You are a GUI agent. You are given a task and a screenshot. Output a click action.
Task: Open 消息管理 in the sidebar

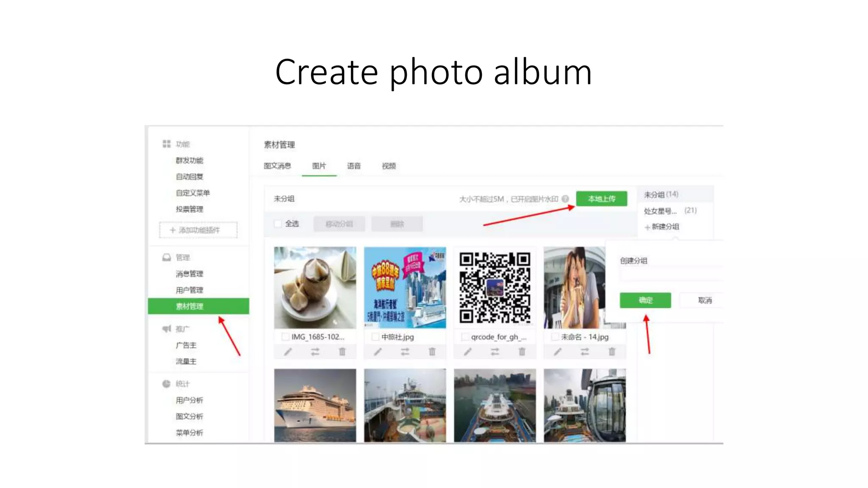coord(189,274)
